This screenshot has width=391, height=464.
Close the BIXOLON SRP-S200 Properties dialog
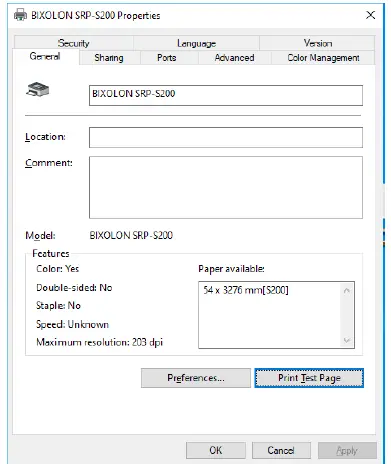coord(370,15)
